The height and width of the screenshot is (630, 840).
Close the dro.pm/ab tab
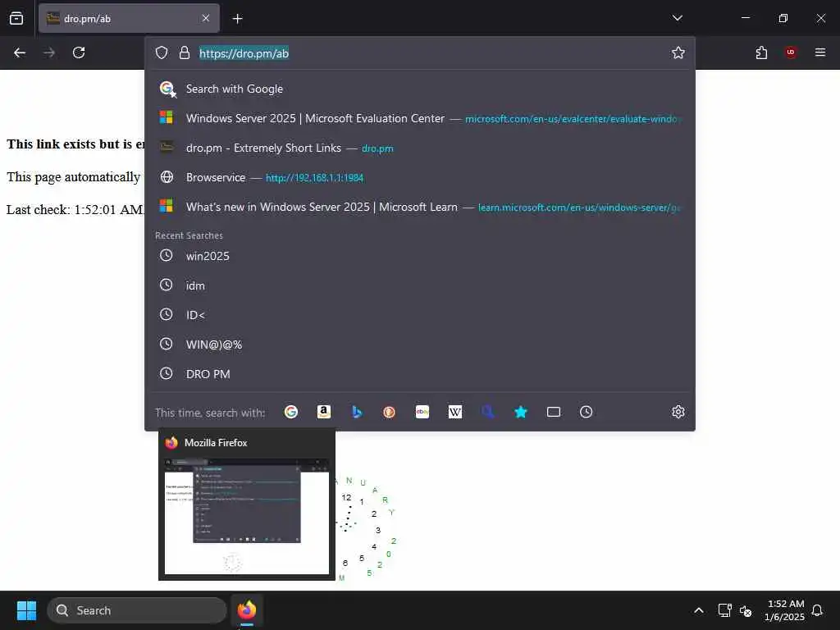click(x=206, y=18)
